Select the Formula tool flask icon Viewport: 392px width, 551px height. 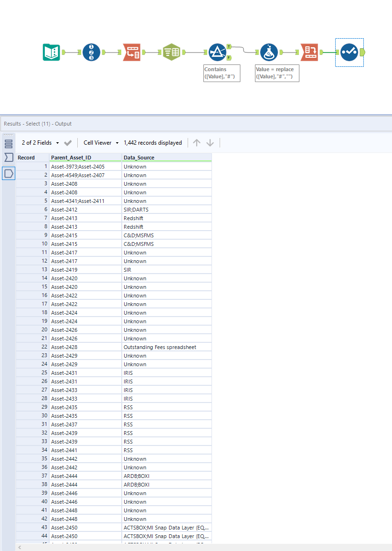(x=269, y=52)
